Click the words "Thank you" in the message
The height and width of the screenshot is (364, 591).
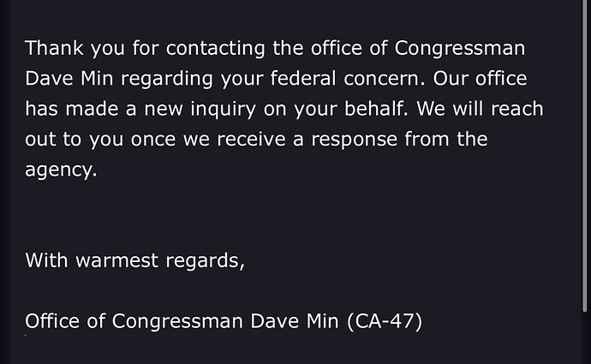coord(64,48)
